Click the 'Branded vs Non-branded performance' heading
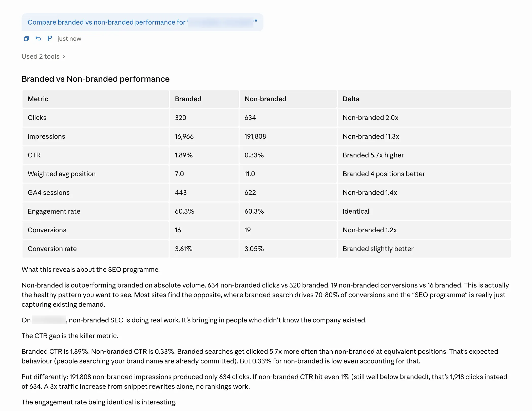The width and height of the screenshot is (532, 411). coord(96,79)
